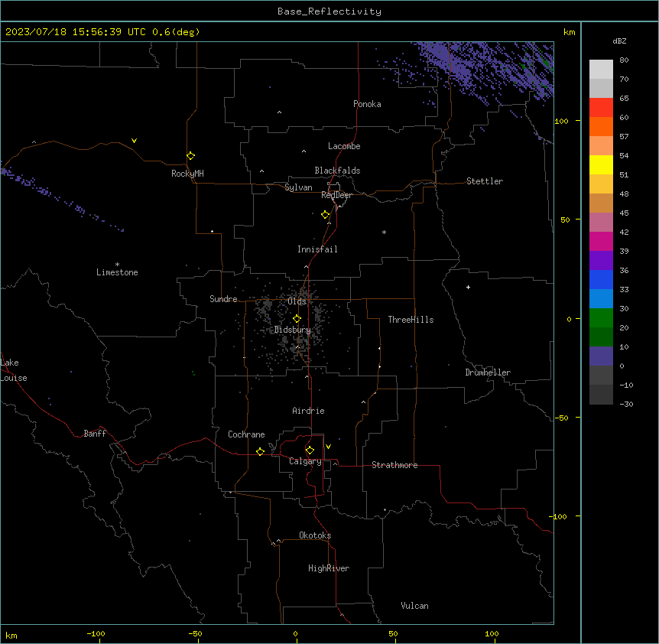Click the yellow diamond marker below Cochrane
The image size is (659, 644).
click(x=260, y=451)
